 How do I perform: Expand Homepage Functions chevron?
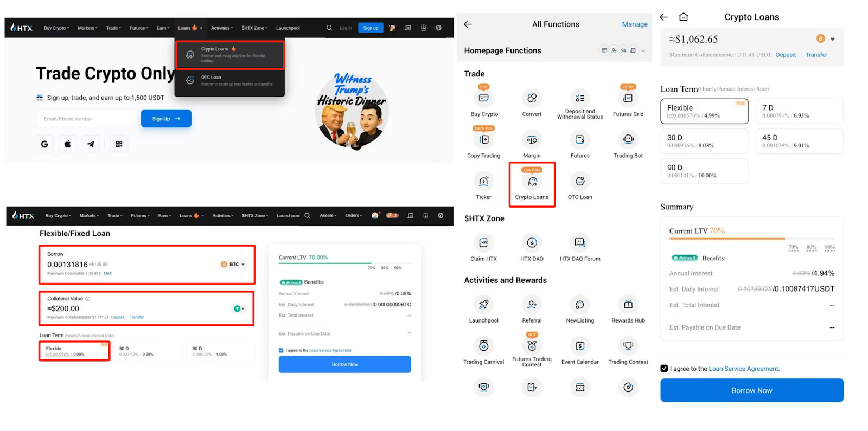[x=643, y=50]
